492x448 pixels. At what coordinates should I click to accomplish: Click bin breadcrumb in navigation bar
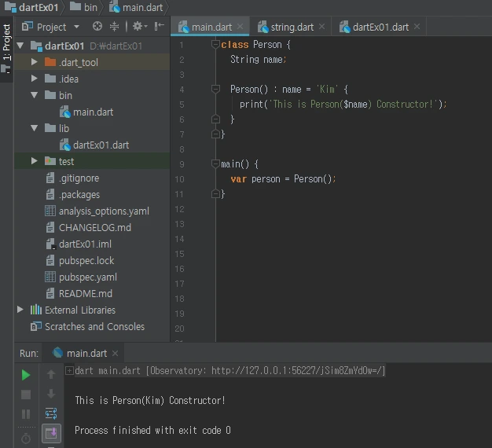click(83, 7)
